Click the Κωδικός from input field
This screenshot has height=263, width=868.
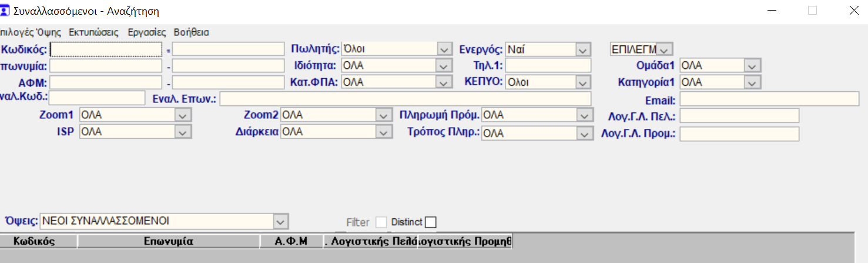pos(106,49)
